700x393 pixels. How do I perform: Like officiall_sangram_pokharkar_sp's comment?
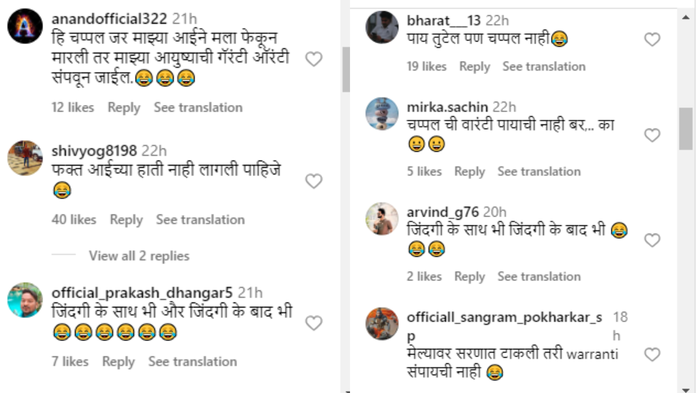(652, 355)
